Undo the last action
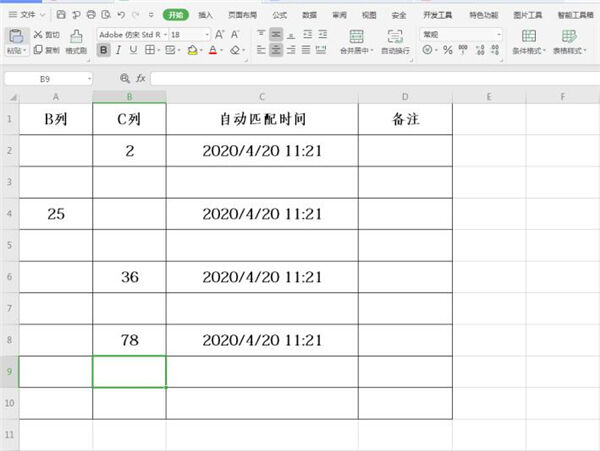600x451 pixels. pyautogui.click(x=121, y=15)
